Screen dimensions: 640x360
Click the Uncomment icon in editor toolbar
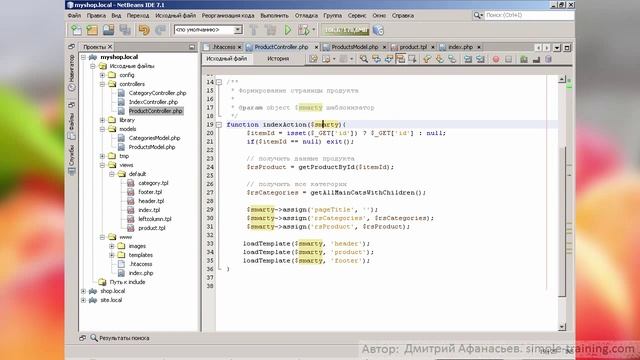(536, 59)
